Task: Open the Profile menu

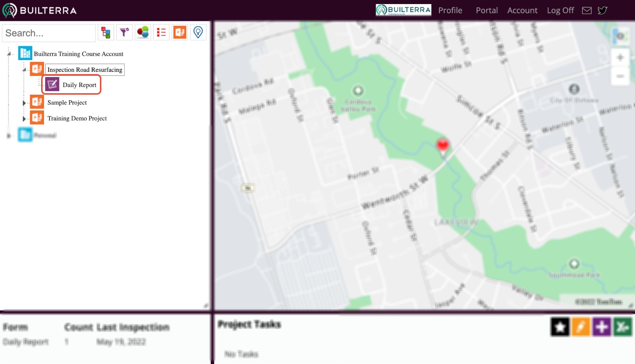Action: (x=450, y=10)
